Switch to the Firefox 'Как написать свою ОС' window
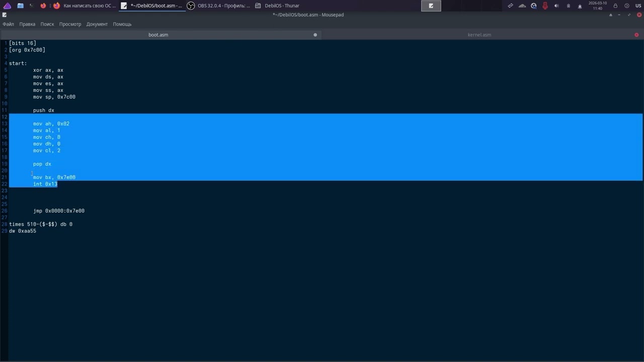Image resolution: width=644 pixels, height=362 pixels. [x=85, y=6]
